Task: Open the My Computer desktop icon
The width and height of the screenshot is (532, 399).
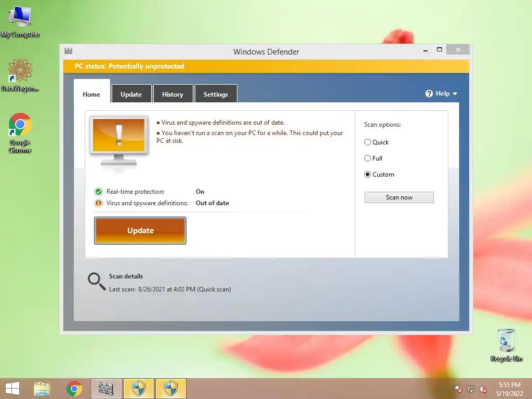Action: [20, 21]
